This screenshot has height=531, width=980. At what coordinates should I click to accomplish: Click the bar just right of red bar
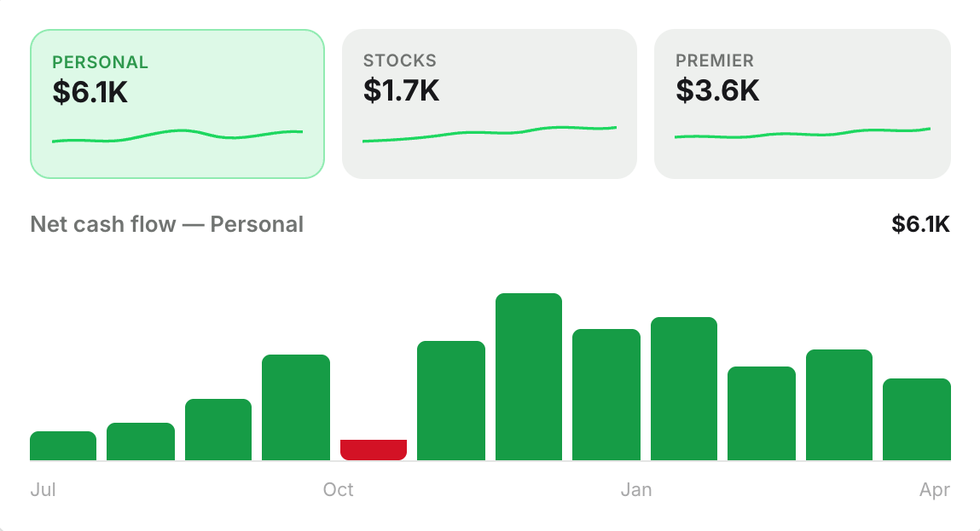[x=451, y=401]
